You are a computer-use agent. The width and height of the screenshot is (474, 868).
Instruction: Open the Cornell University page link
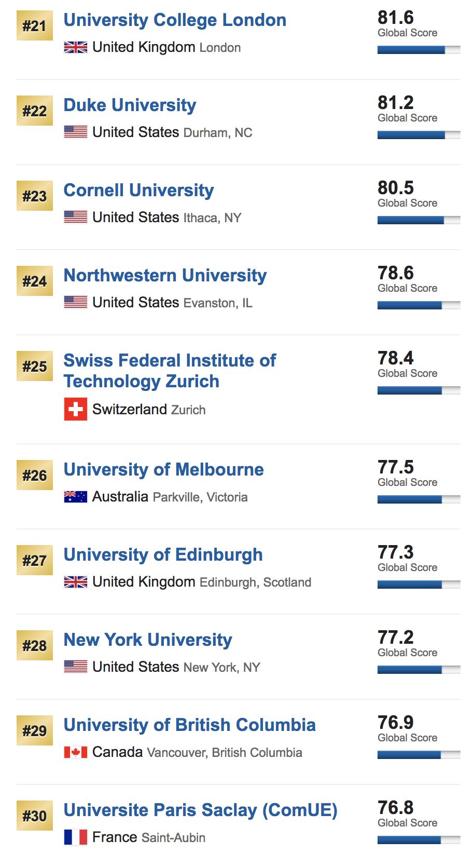coord(138,191)
